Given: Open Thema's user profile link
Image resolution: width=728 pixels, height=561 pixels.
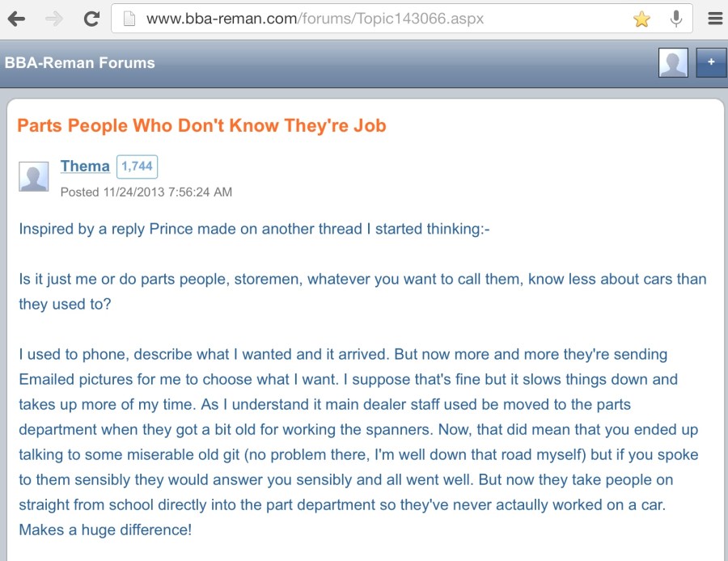Looking at the screenshot, I should [85, 167].
